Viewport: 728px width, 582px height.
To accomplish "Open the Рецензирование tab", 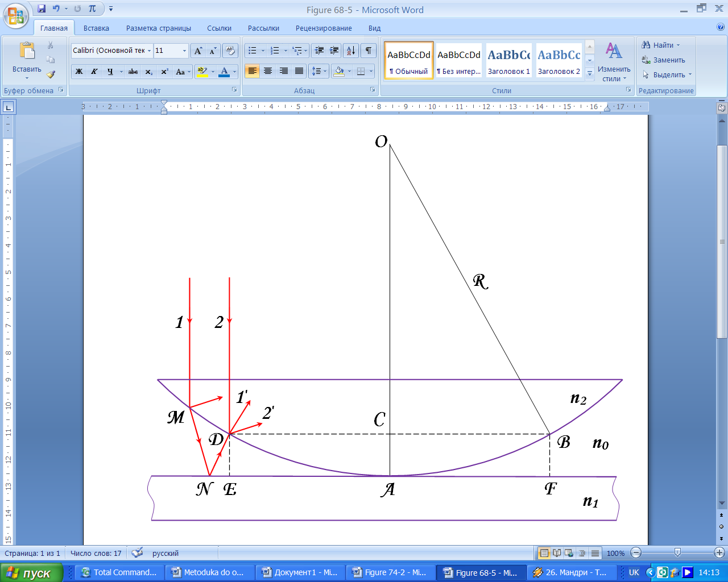I will pyautogui.click(x=324, y=28).
